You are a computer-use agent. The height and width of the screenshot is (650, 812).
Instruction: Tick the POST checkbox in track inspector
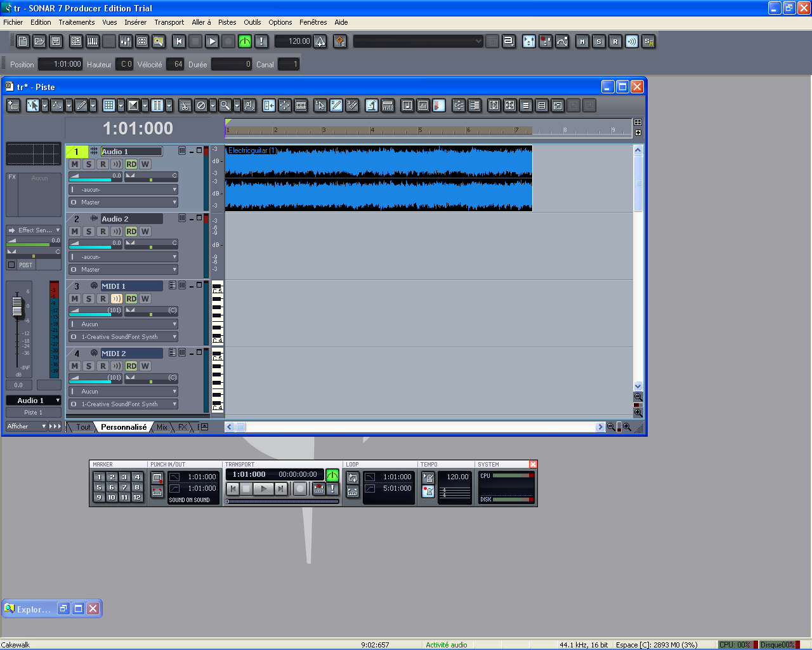point(11,265)
